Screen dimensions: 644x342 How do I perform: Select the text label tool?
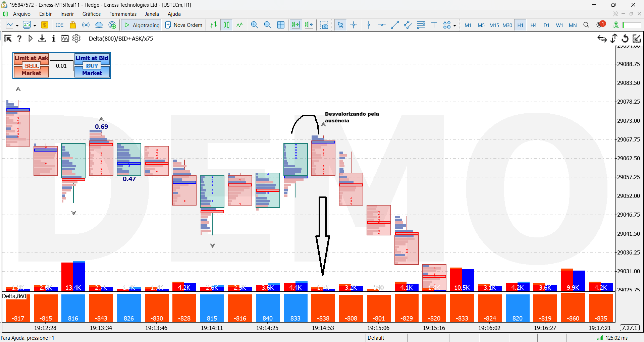click(x=434, y=25)
